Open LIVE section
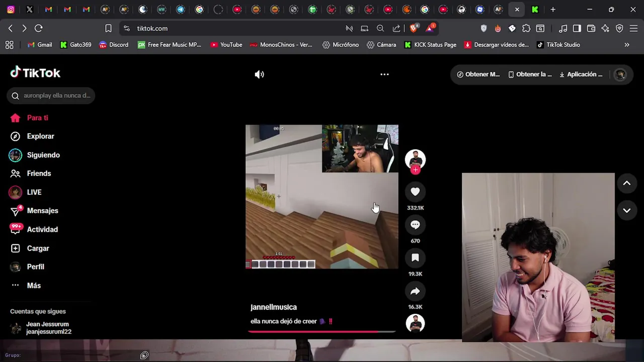This screenshot has height=362, width=644. (25, 192)
